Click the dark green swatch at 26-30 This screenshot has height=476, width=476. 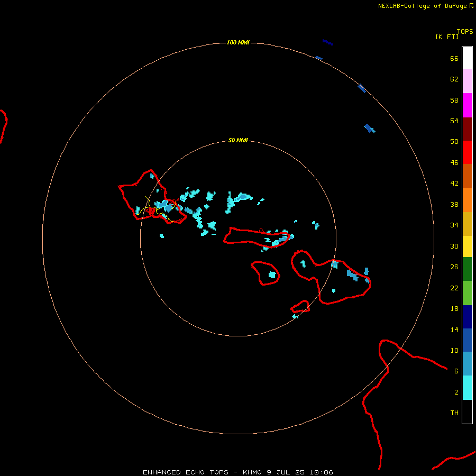(467, 269)
